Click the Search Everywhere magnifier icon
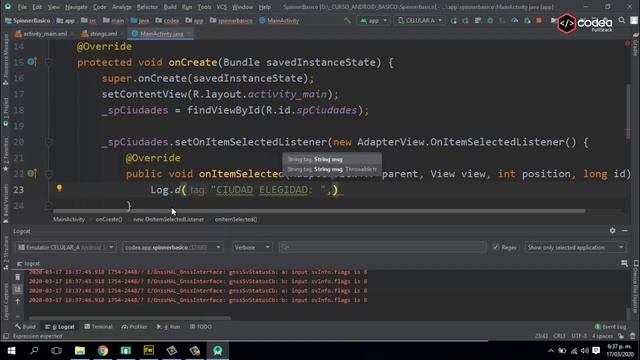The image size is (640, 360). pyautogui.click(x=622, y=20)
